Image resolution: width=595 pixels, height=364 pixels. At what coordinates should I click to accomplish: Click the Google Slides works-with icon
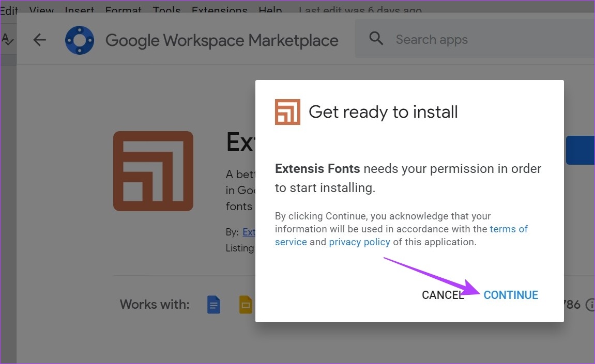click(x=246, y=305)
